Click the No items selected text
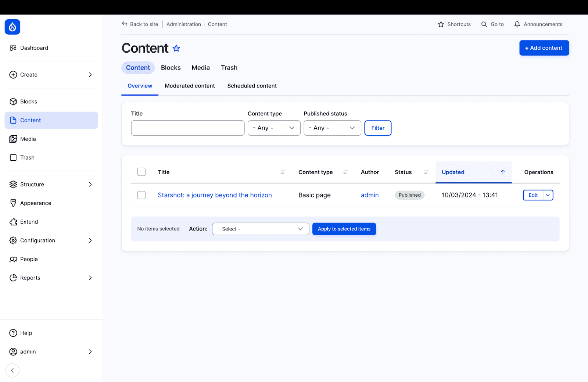Image resolution: width=588 pixels, height=382 pixels. 158,229
